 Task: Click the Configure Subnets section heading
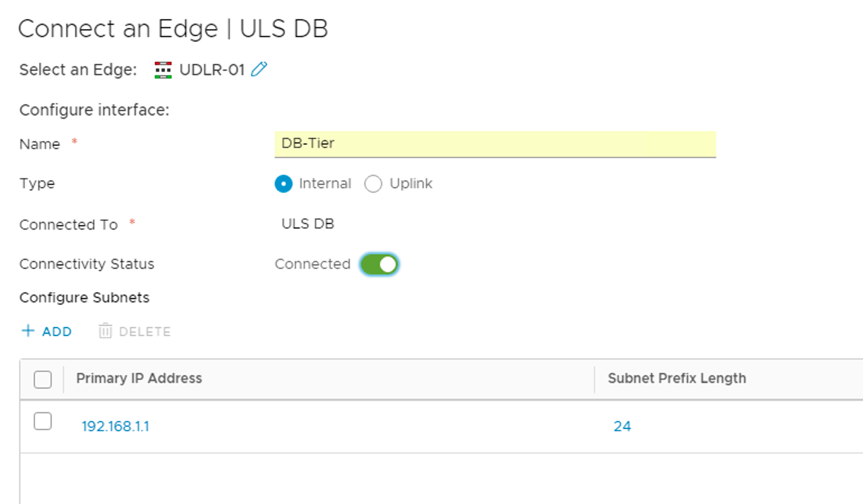85,297
